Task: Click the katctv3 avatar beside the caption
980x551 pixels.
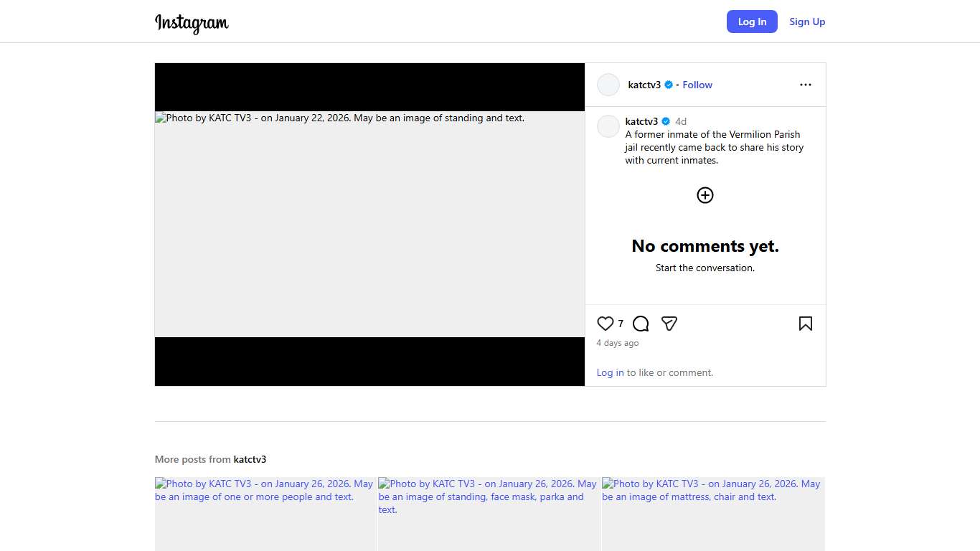Action: pyautogui.click(x=608, y=126)
